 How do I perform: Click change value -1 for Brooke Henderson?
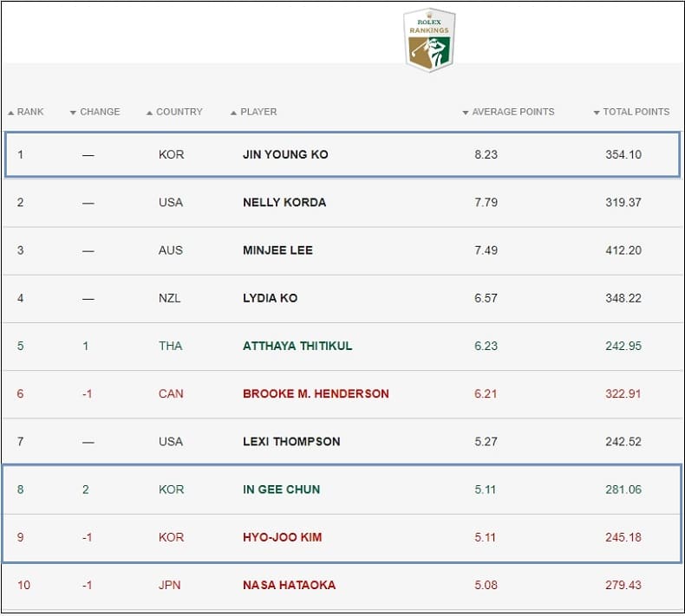point(88,394)
